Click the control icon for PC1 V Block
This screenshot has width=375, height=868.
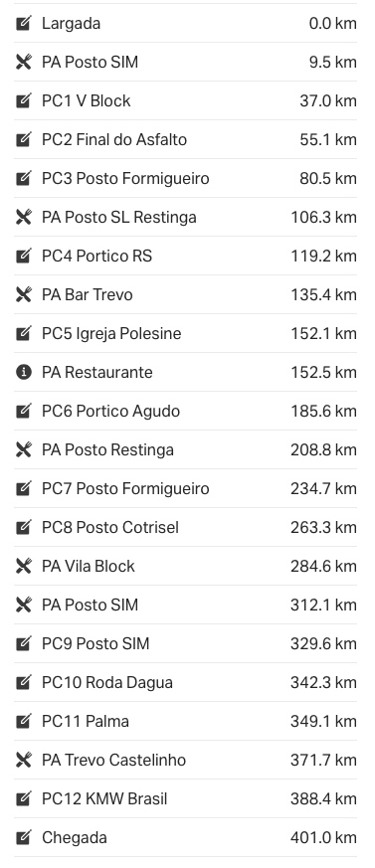pyautogui.click(x=23, y=100)
